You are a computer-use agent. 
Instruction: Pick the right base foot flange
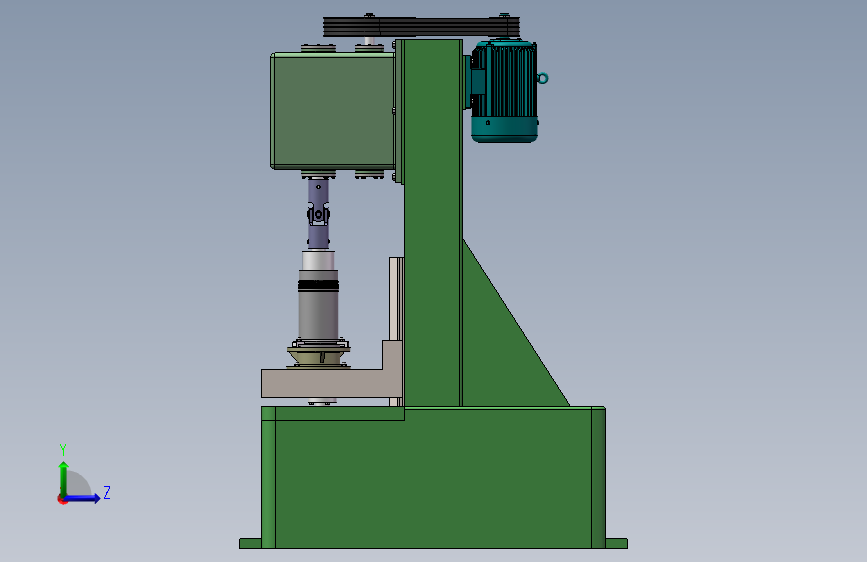click(x=617, y=544)
